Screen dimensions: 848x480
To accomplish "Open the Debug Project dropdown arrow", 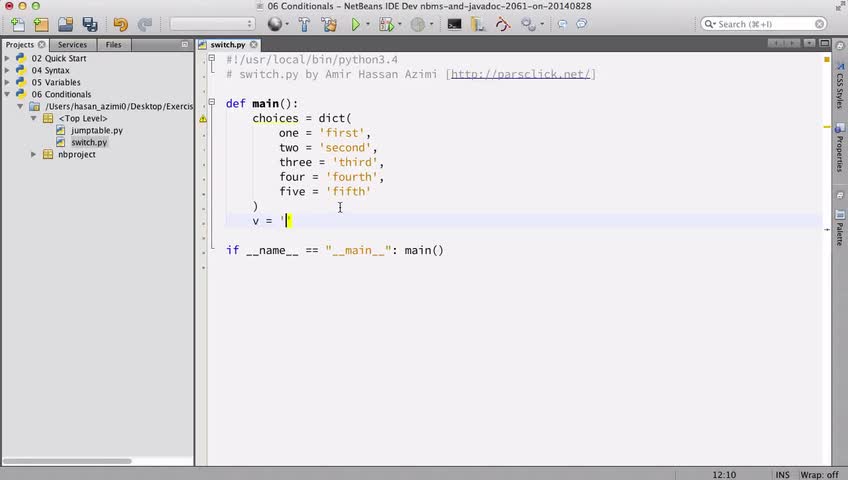I will (x=400, y=24).
